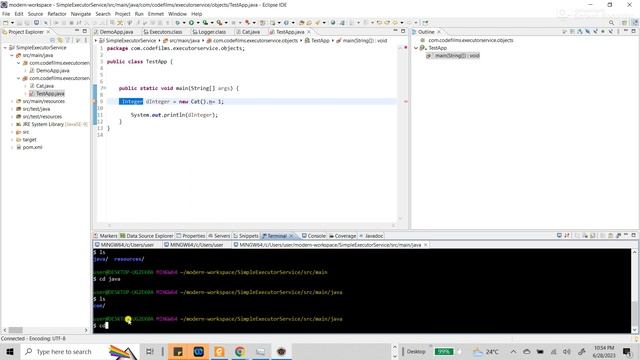This screenshot has height=360, width=640.
Task: Switch to the Logger.class editor tab
Action: (209, 32)
